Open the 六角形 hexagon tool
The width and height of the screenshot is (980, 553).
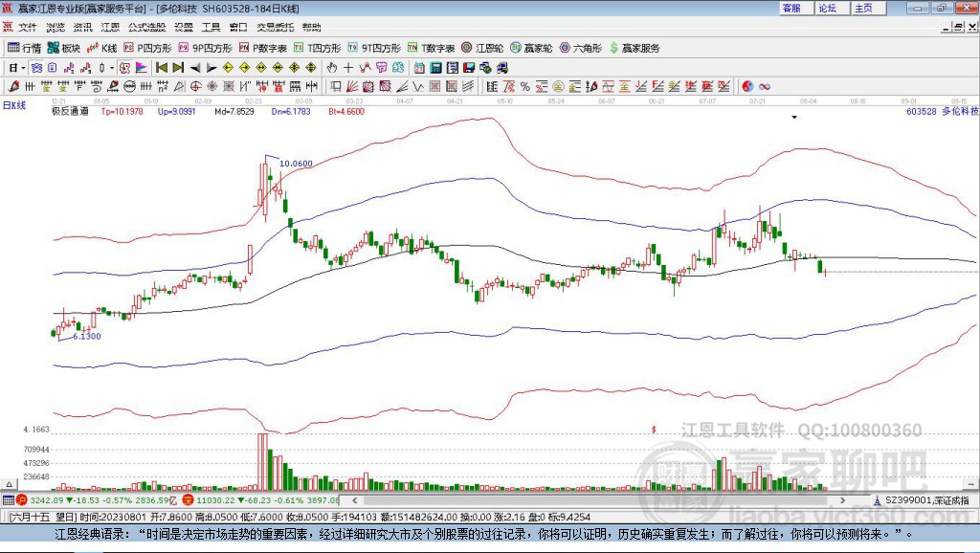click(x=581, y=48)
